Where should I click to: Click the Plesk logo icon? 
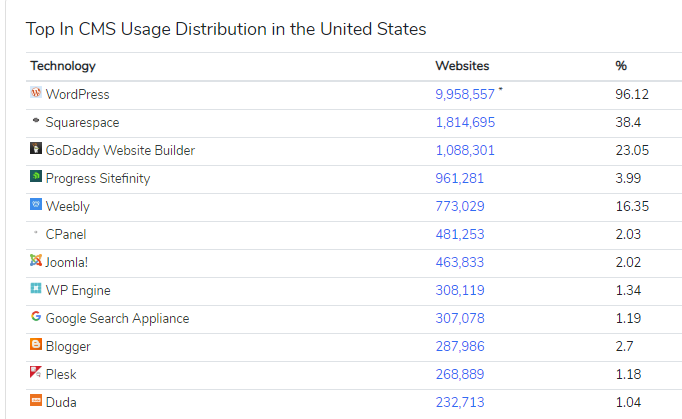pyautogui.click(x=36, y=372)
